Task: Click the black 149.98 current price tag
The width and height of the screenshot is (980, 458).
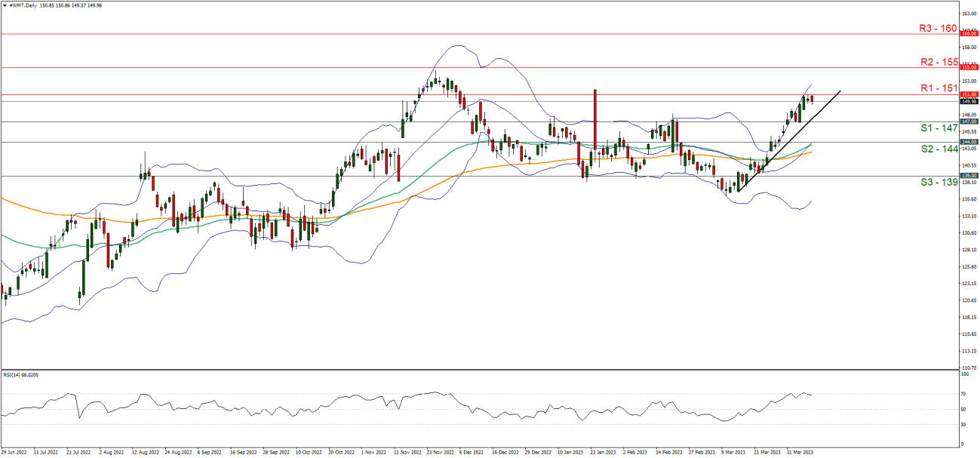Action: click(969, 101)
